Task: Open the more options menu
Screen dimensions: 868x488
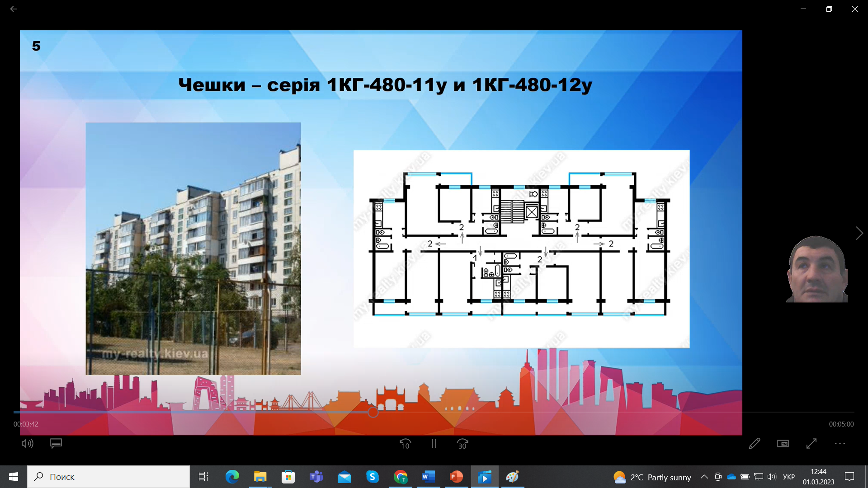Action: 840,444
